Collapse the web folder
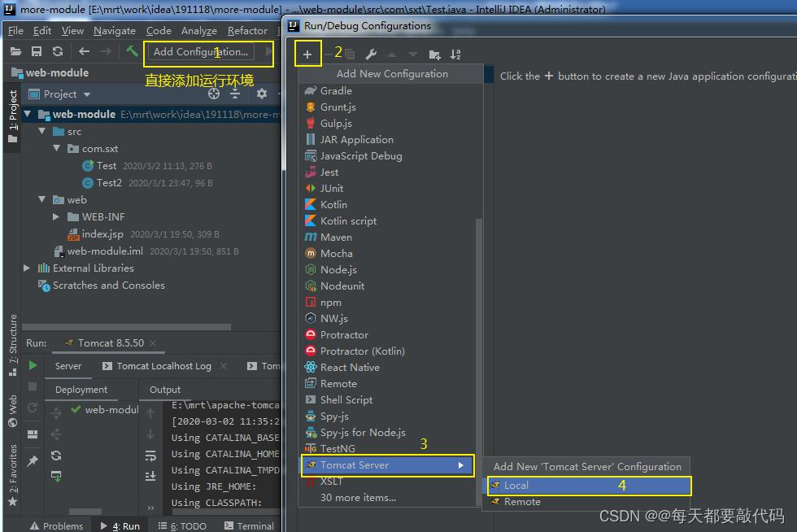 pyautogui.click(x=42, y=199)
